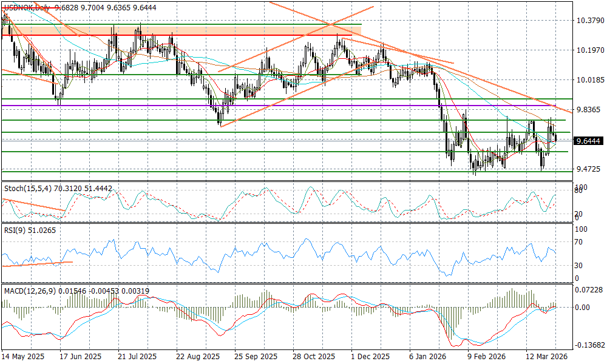
Task: Click the orange shaded resistance zone rectangle
Action: 182,29
